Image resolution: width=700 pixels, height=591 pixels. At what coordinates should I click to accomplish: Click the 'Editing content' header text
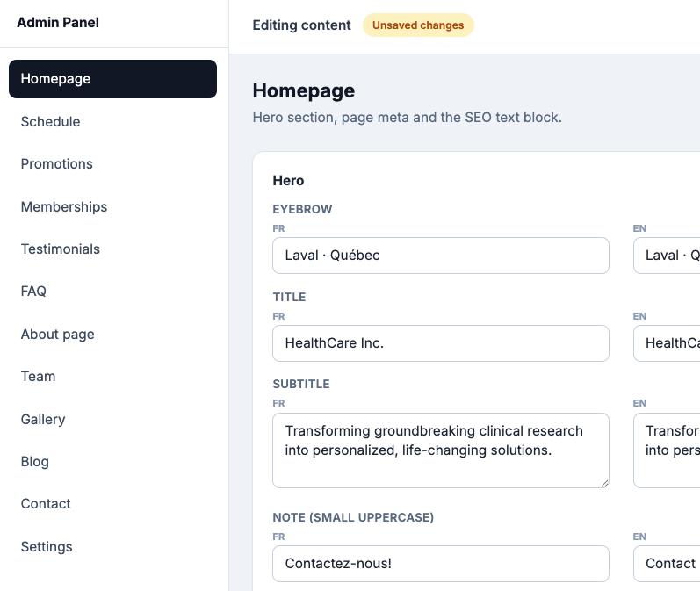(302, 25)
